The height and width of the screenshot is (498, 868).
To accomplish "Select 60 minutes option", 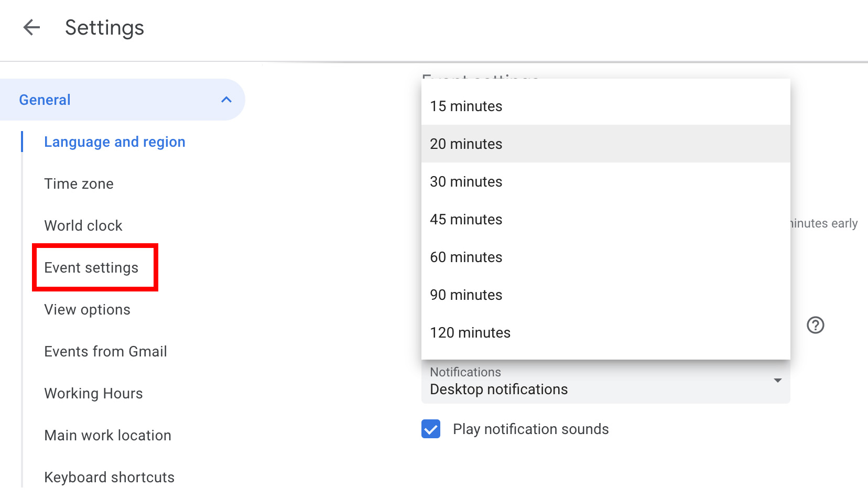I will [x=466, y=257].
